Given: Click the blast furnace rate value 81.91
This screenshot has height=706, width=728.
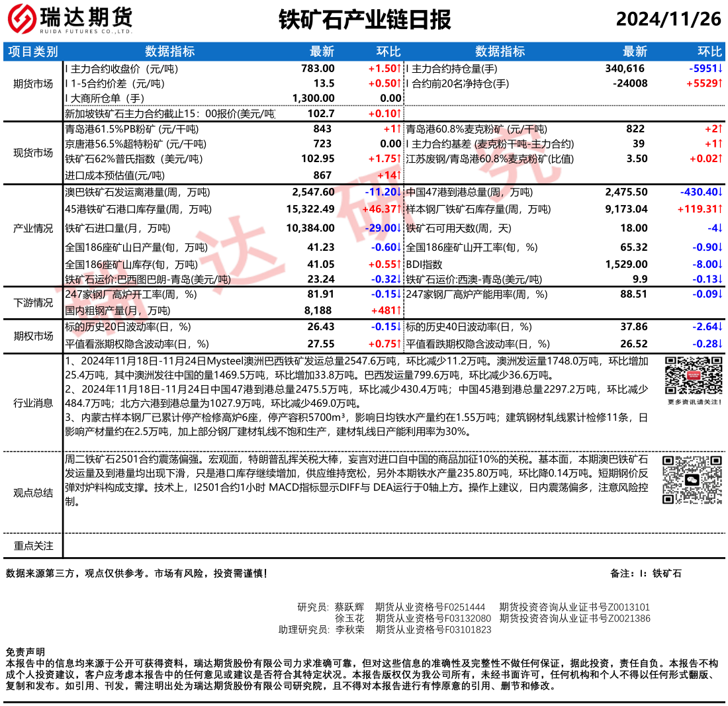Looking at the screenshot, I should 321,294.
